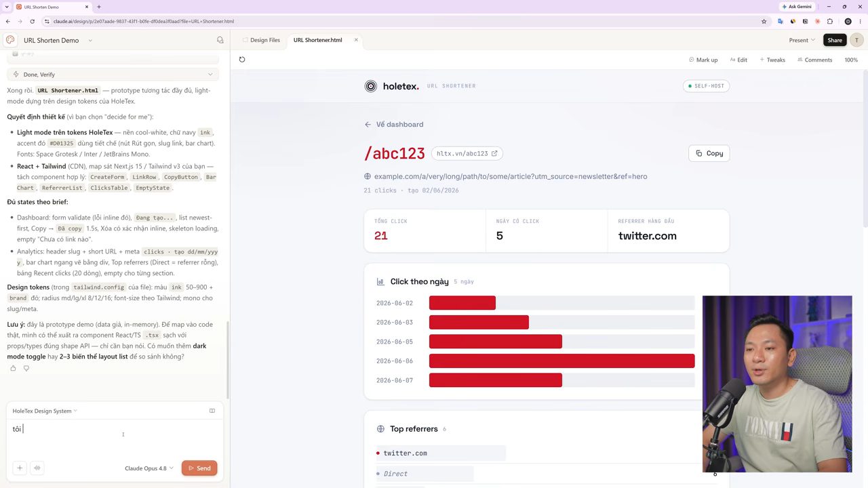
Task: Open the external link icon next to hltx.vn/abc123
Action: tap(494, 153)
